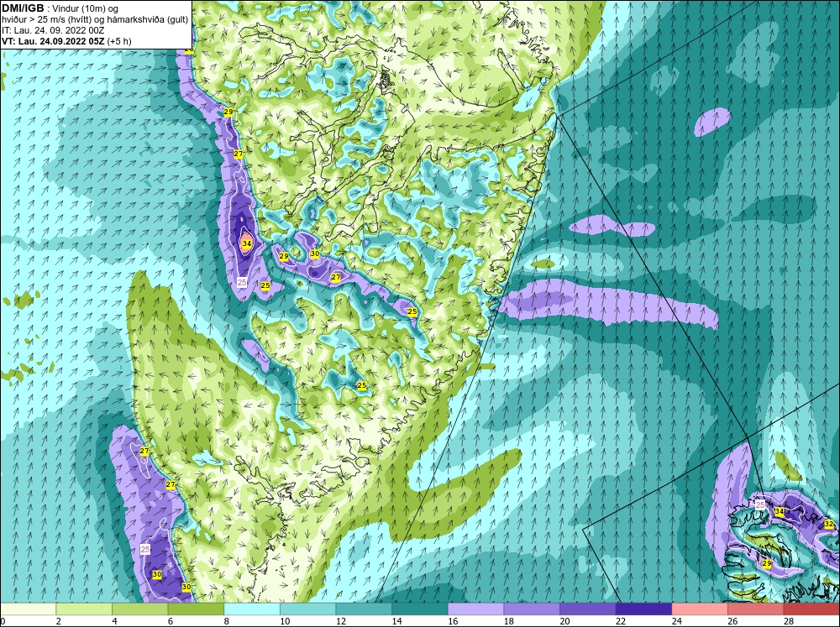The height and width of the screenshot is (627, 840).
Task: Click the 0–2 m/s pale yellow legend swatch
Action: (x=28, y=609)
